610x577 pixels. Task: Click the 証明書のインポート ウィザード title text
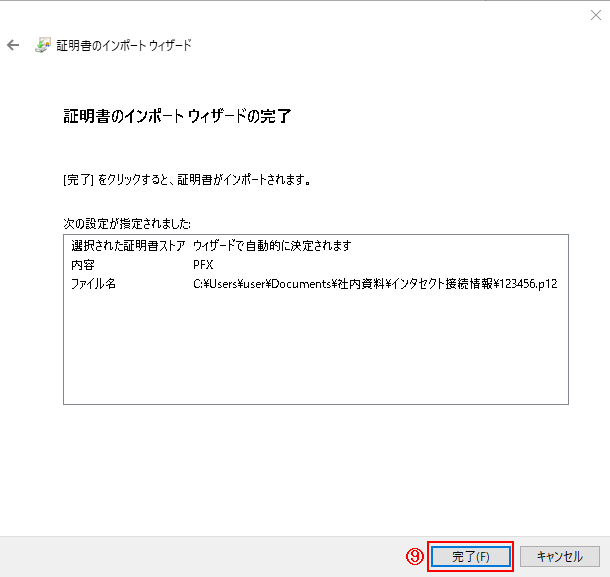click(x=126, y=46)
